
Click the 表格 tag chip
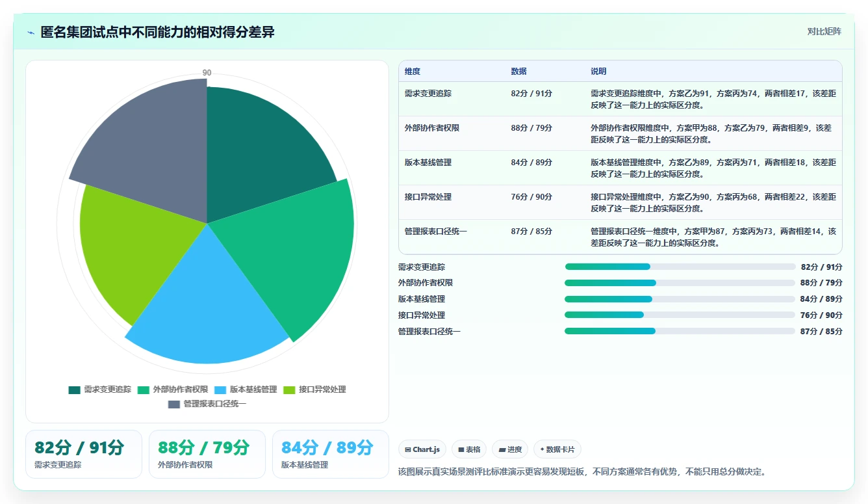pyautogui.click(x=469, y=449)
